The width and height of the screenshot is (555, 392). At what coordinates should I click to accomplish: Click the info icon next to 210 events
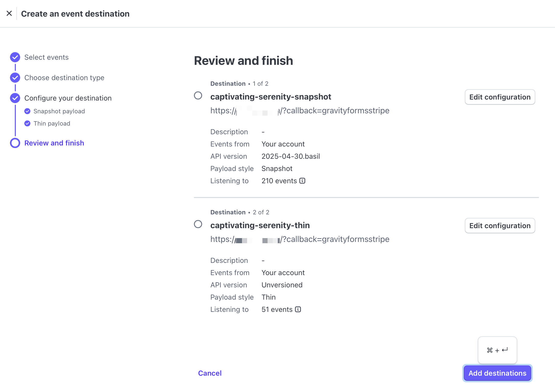coord(302,181)
